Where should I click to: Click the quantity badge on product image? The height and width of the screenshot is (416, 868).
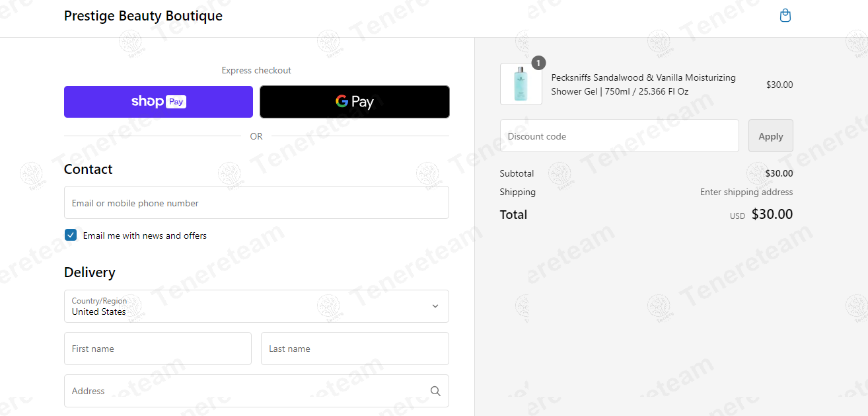click(x=538, y=63)
